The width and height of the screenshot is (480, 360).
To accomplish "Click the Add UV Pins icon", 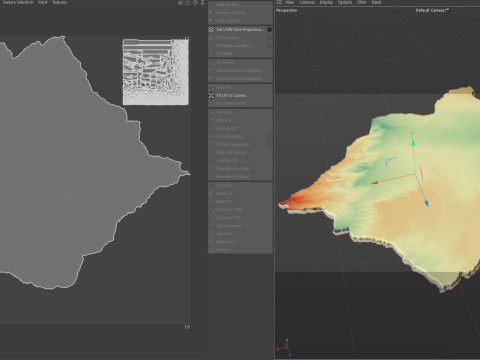I will coord(211,5).
